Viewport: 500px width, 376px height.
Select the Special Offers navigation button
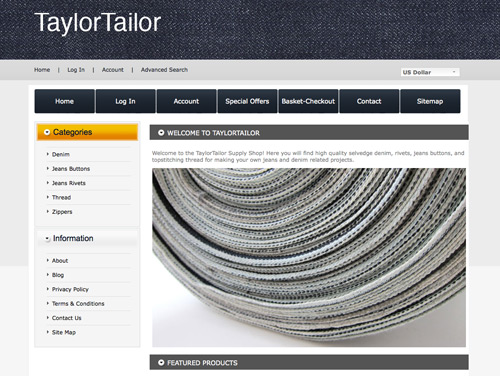pos(247,101)
